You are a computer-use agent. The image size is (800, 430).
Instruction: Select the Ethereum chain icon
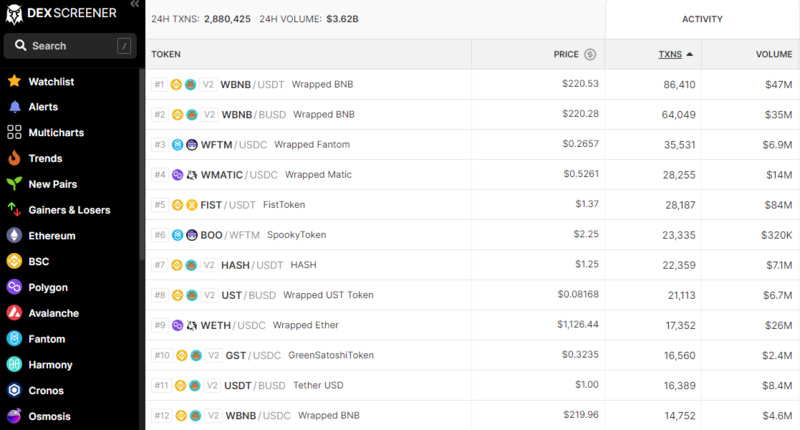[14, 236]
